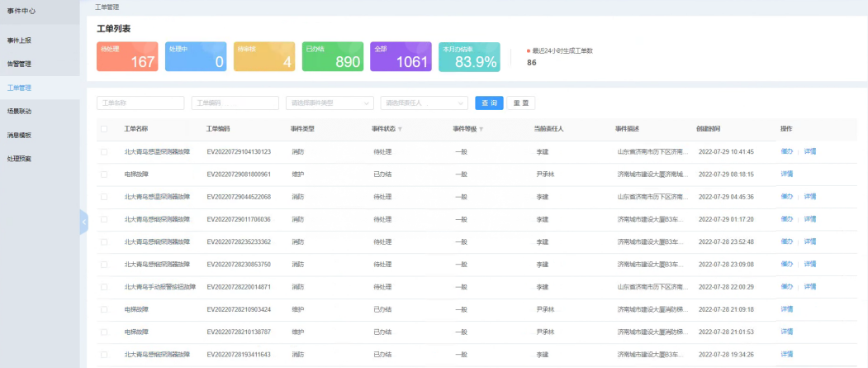
Task: Check the box for first 北大青鸟感温探测器故障 row
Action: tap(104, 152)
